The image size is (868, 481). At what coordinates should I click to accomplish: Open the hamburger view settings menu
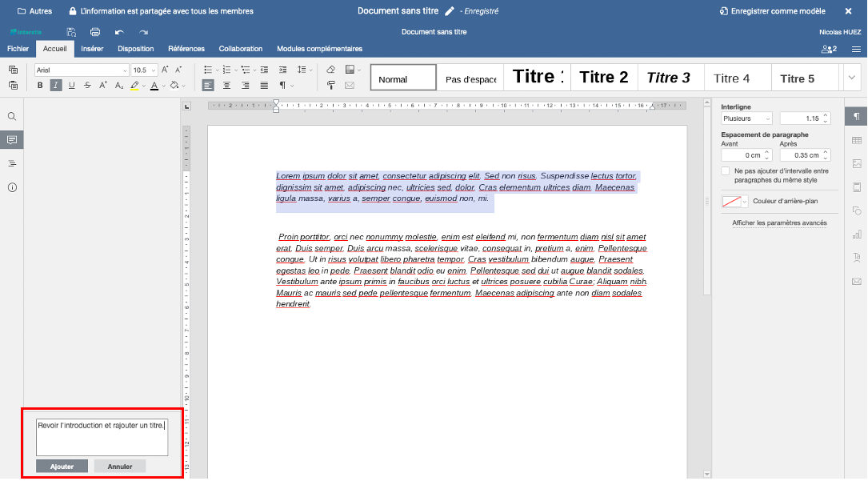coord(856,50)
